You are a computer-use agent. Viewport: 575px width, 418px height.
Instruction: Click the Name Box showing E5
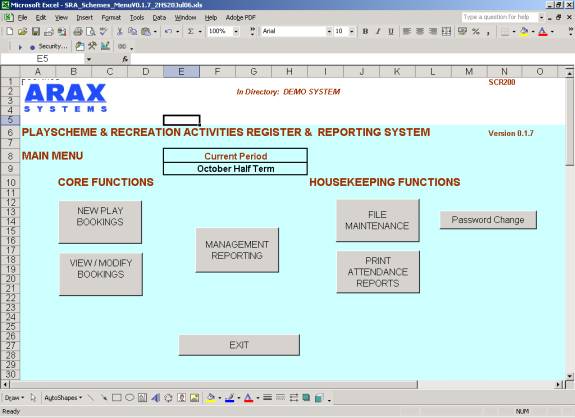pyautogui.click(x=43, y=59)
